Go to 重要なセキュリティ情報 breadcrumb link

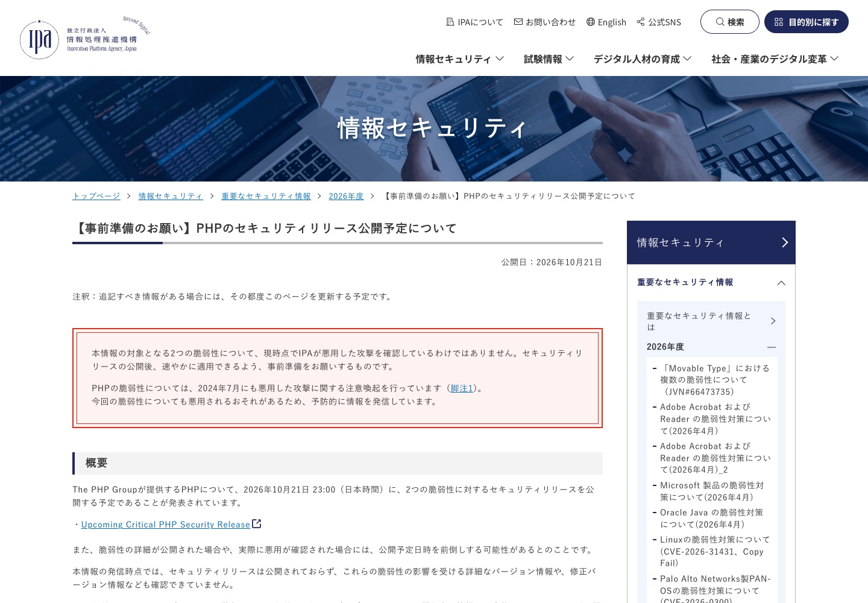coord(266,196)
